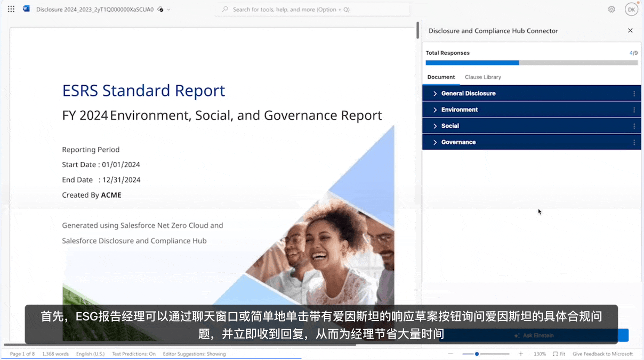Switch to the Clause Library tab
Screen dimensions: 644x360
(483, 77)
